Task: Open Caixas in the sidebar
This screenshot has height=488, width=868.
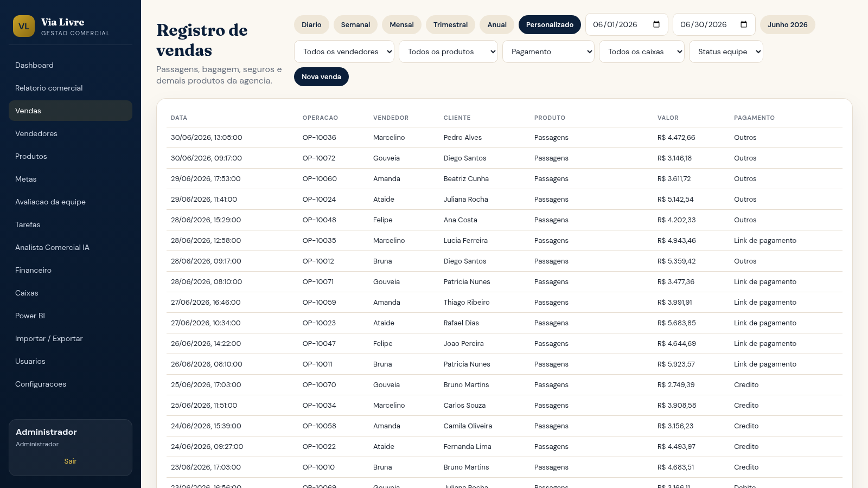Action: (71, 293)
